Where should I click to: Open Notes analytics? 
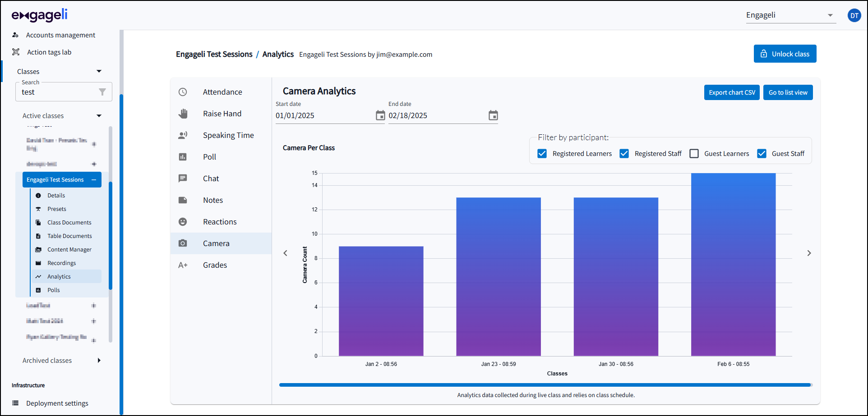pyautogui.click(x=221, y=200)
